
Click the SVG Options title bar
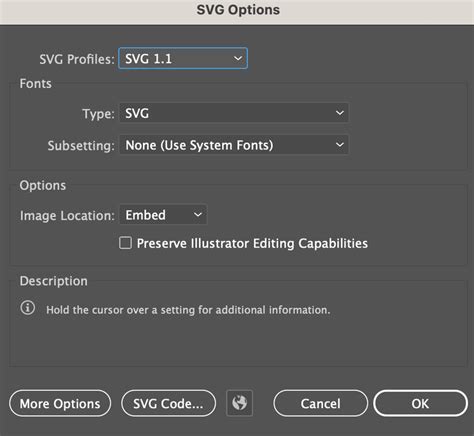pos(237,12)
